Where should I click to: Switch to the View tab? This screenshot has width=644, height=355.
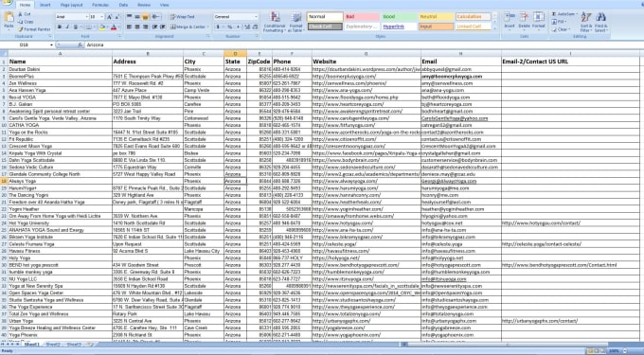click(164, 5)
